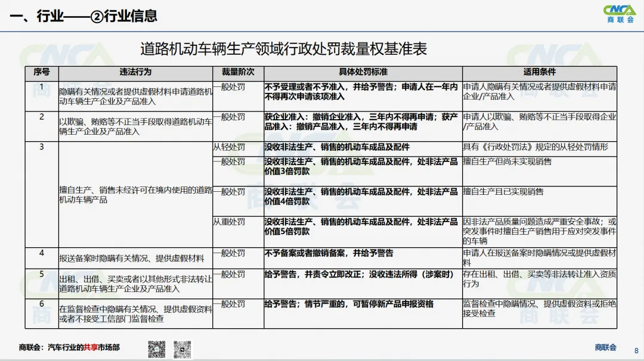The height and width of the screenshot is (361, 644).
Task: Click violation text 隐瞒有关情况或者提供虚假材料申请道路机动车辆生产企业及产品准入
Action: point(135,97)
